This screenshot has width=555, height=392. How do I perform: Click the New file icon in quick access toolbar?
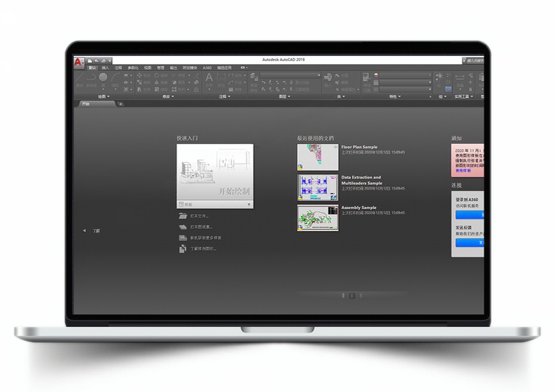[90, 61]
